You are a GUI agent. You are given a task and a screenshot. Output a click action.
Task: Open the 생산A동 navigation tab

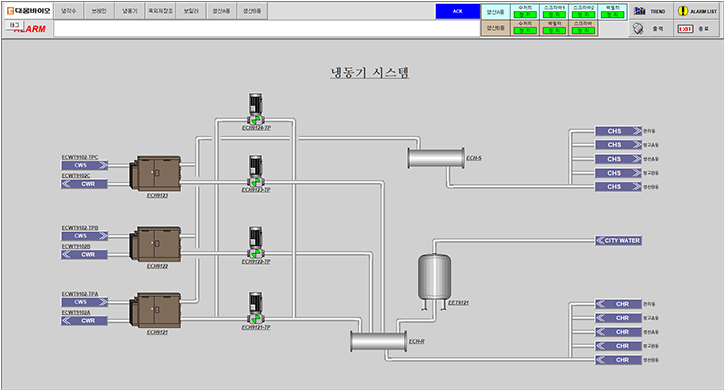click(221, 11)
